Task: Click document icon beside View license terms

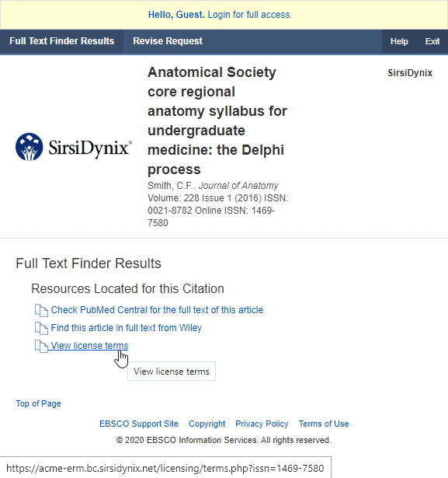Action: pyautogui.click(x=41, y=347)
